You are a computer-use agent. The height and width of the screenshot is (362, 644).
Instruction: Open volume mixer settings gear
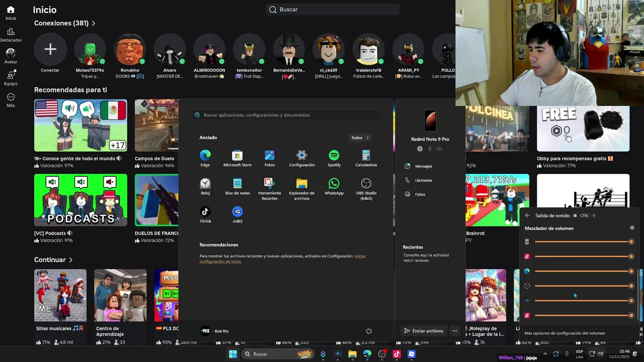click(x=632, y=228)
